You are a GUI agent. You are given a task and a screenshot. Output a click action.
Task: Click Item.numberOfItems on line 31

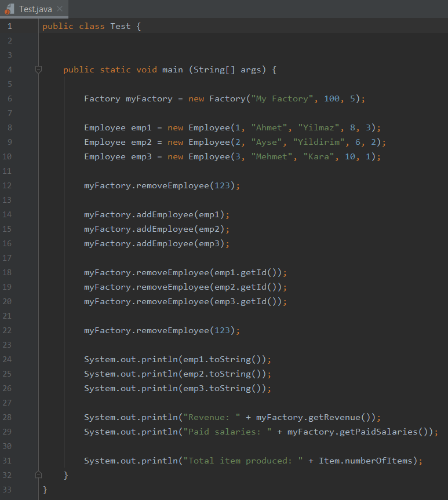click(x=366, y=461)
